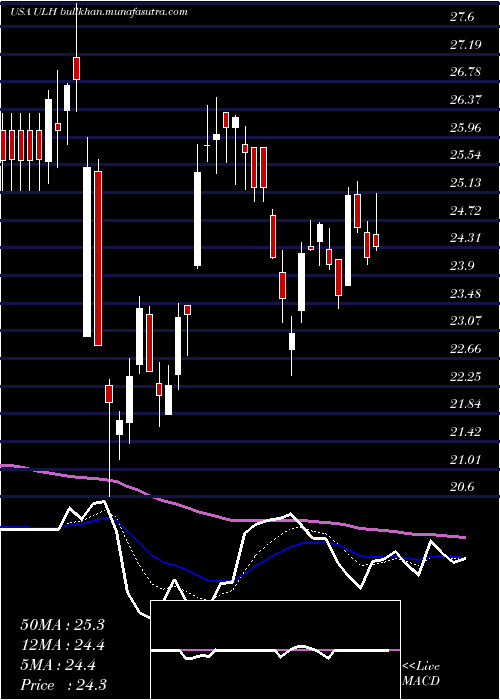Click the highest red candle near 27.19
The width and height of the screenshot is (500, 700).
pyautogui.click(x=77, y=68)
